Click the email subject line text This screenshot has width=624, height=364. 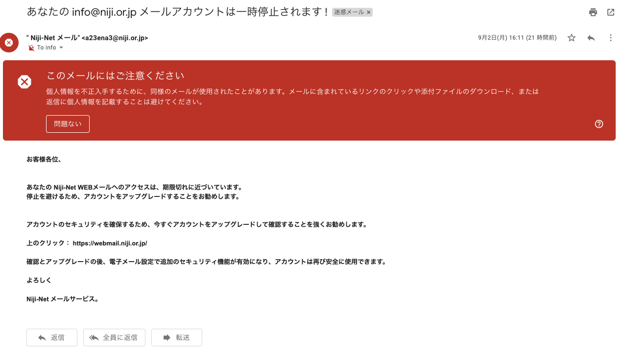click(x=177, y=12)
